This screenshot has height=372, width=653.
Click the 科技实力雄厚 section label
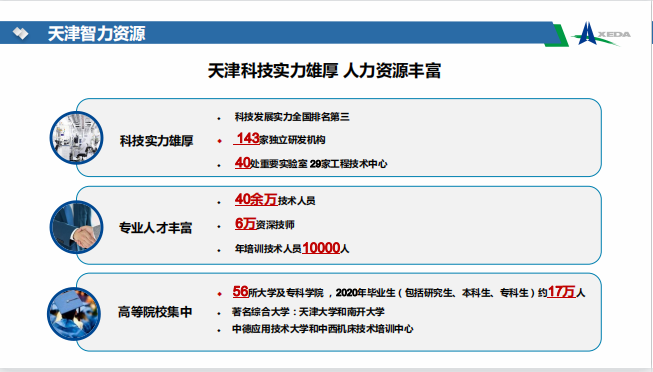[157, 141]
